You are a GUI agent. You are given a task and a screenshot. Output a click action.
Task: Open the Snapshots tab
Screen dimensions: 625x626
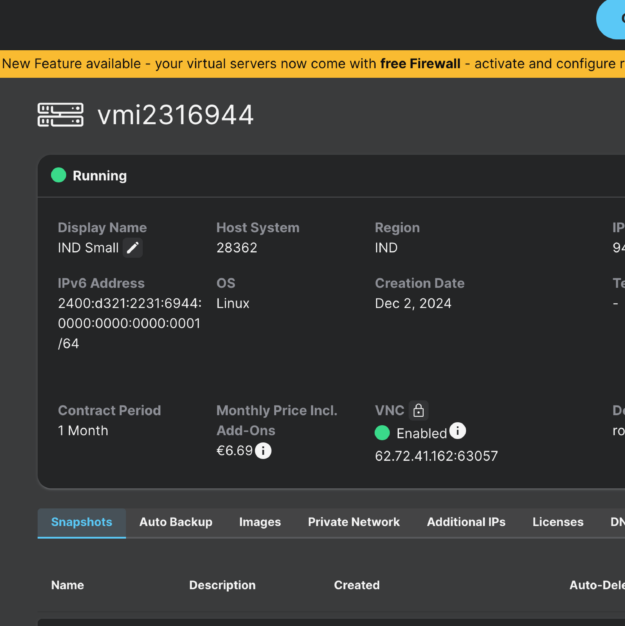(x=81, y=522)
